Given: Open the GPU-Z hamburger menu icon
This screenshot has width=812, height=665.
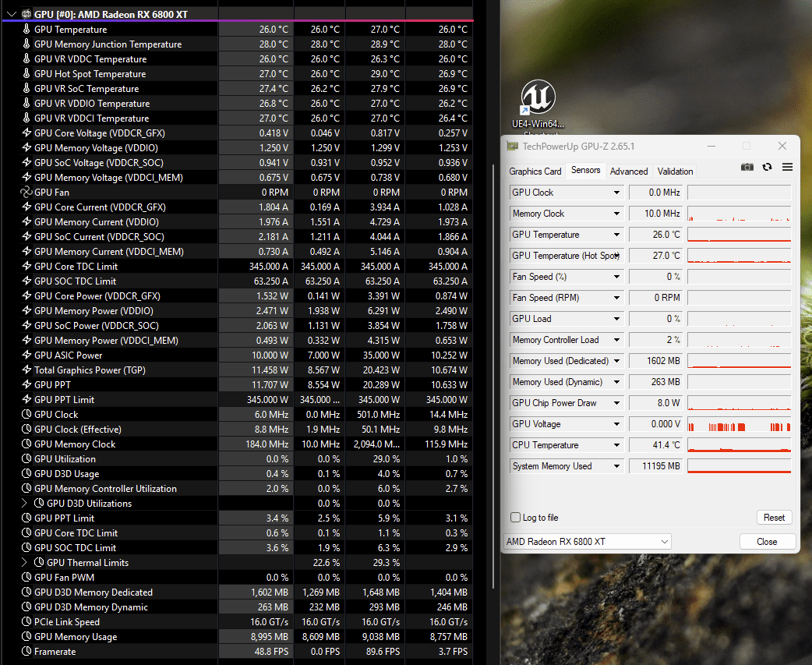Looking at the screenshot, I should (x=787, y=167).
